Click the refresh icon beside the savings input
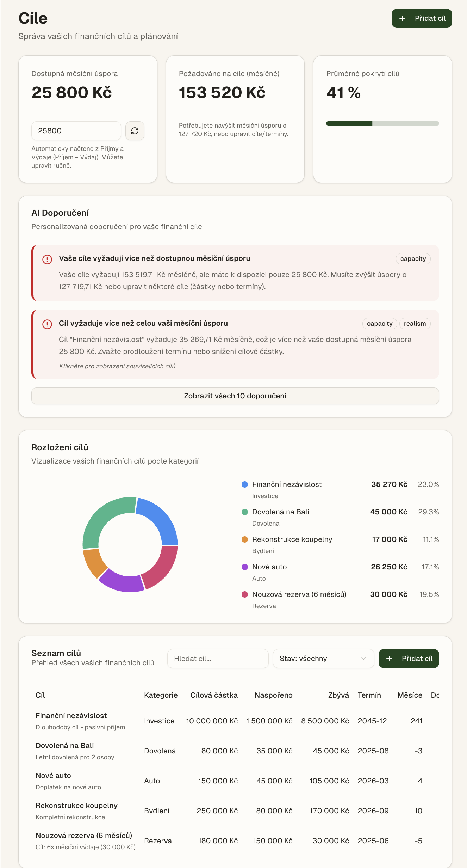Viewport: 467px width, 868px height. click(135, 131)
